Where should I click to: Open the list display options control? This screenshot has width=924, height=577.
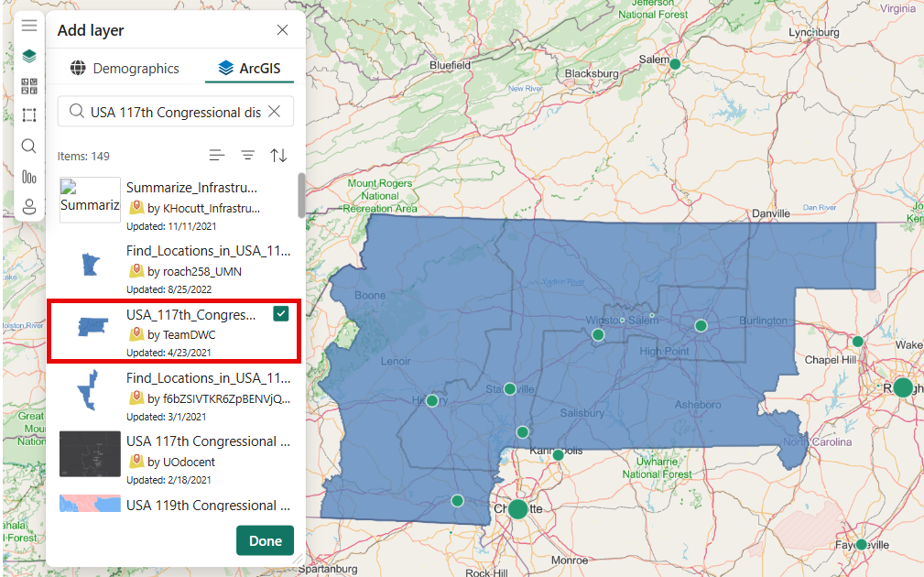pos(217,155)
